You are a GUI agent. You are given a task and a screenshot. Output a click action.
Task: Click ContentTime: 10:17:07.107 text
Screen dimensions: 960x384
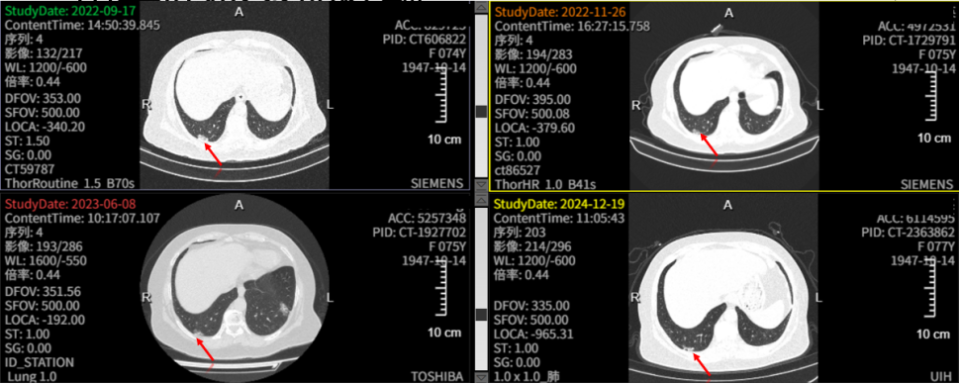[82, 219]
